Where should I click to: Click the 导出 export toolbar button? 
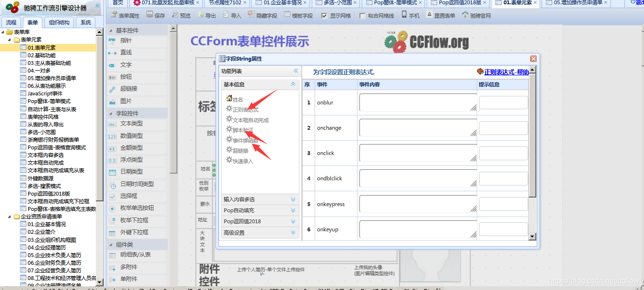point(206,15)
